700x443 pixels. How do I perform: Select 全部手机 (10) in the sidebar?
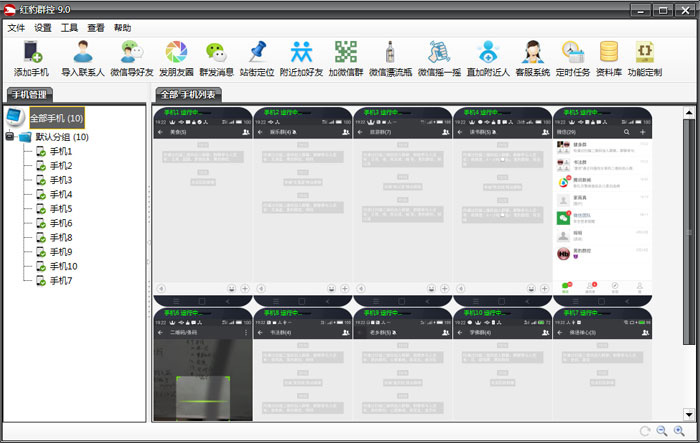(57, 118)
